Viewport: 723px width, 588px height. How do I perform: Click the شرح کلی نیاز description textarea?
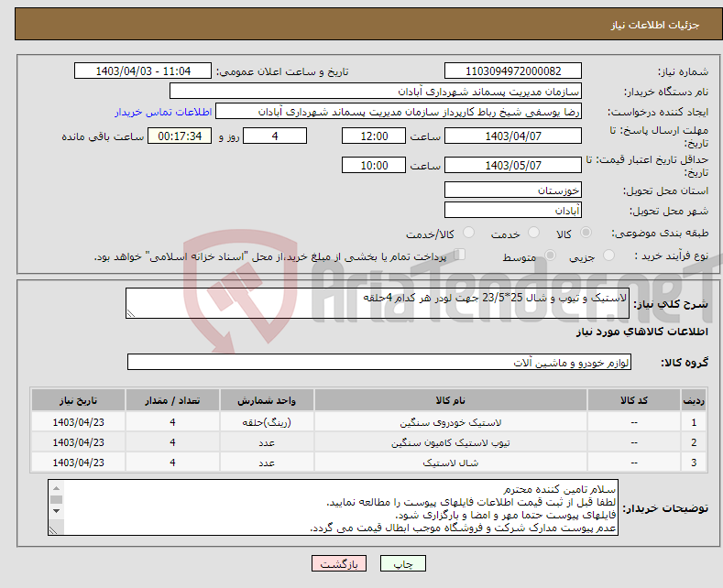click(x=378, y=303)
